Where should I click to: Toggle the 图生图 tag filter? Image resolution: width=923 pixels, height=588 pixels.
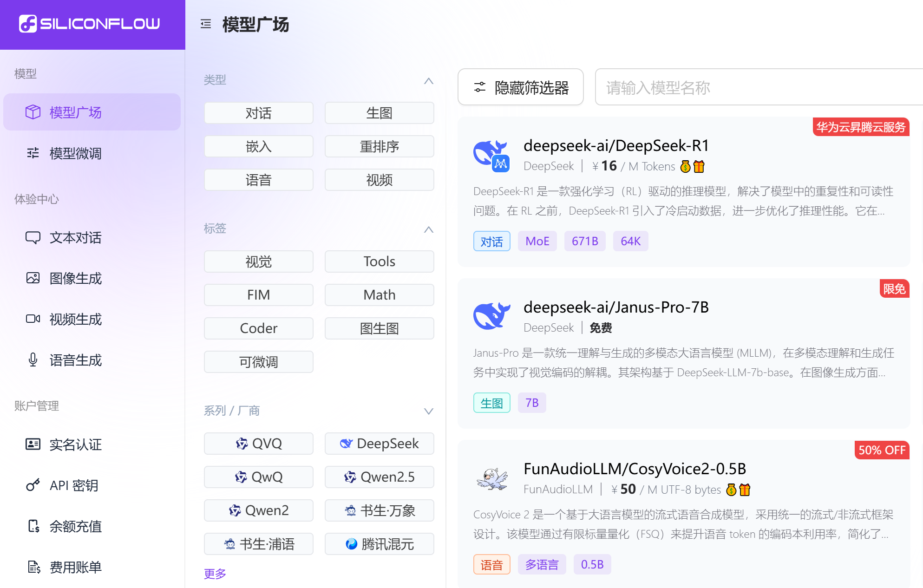tap(380, 328)
